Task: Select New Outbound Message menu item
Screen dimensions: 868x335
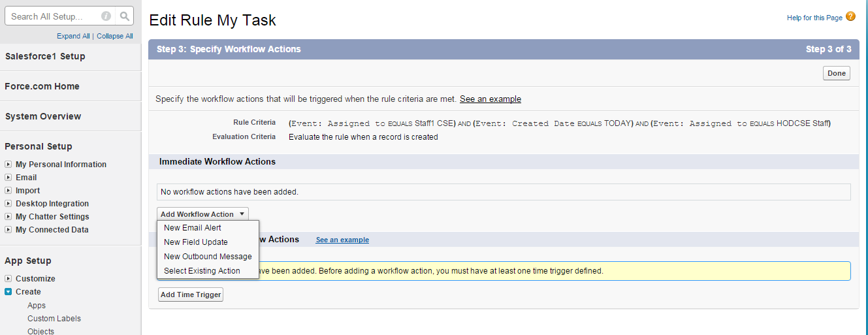Action: [208, 257]
